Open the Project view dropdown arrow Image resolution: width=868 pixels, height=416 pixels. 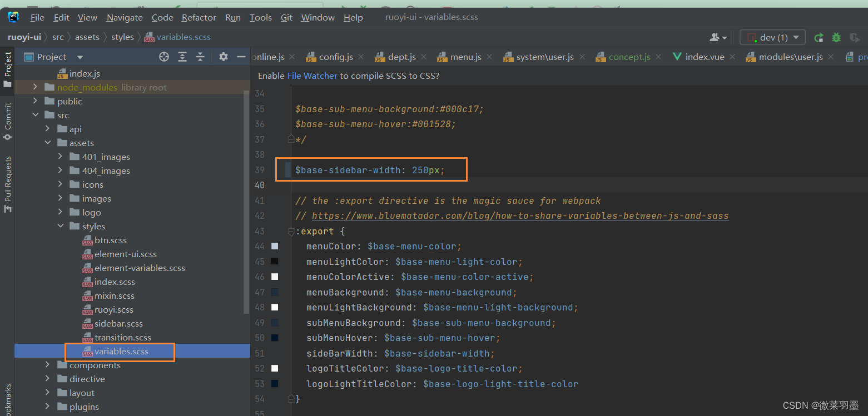point(80,57)
